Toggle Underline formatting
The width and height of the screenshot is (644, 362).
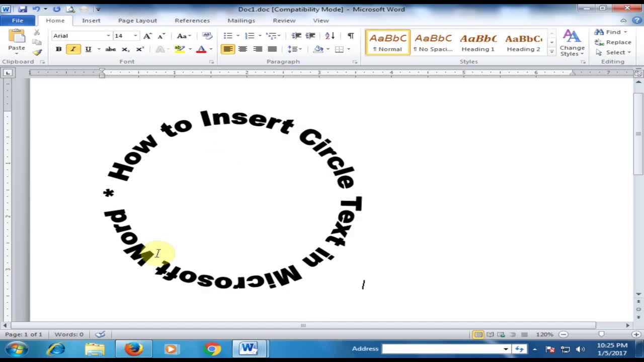pyautogui.click(x=88, y=49)
